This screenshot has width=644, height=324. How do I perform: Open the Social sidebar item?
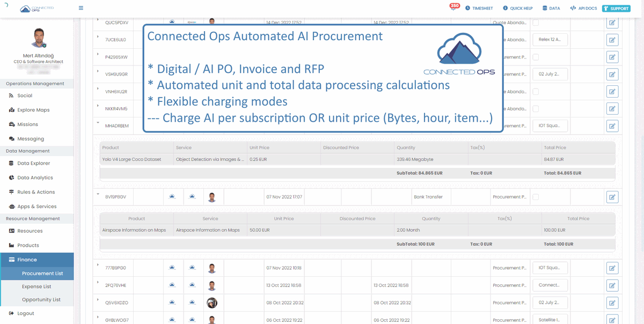click(25, 95)
